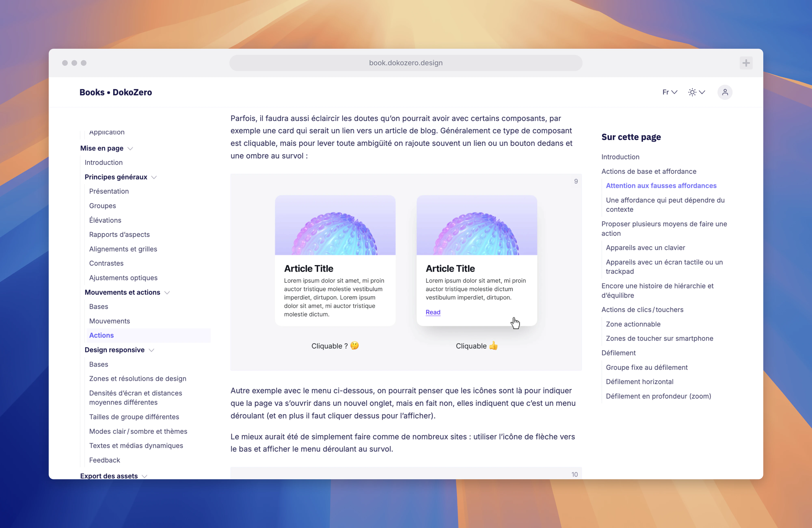This screenshot has height=528, width=812.
Task: Open Rapports d'aspects chapter
Action: click(119, 235)
